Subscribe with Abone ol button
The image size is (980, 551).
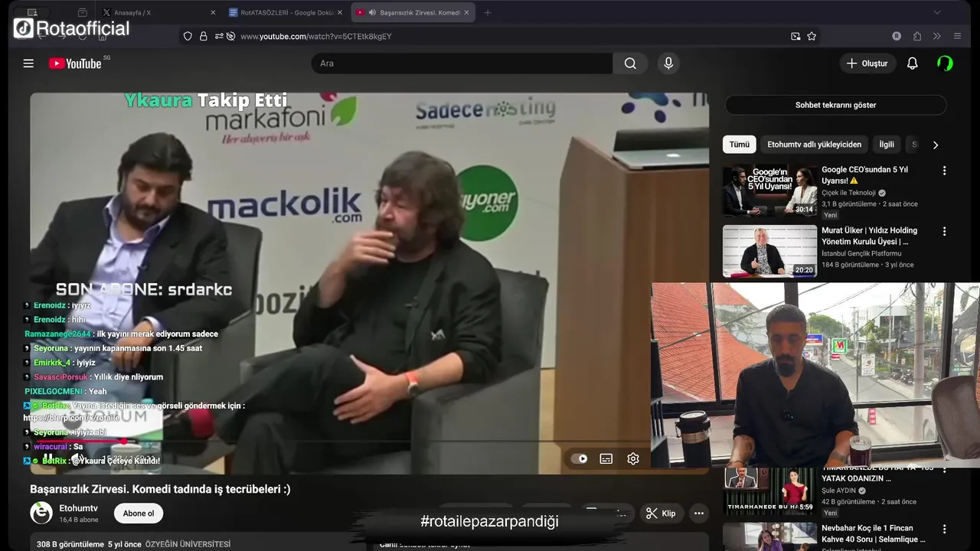point(139,514)
